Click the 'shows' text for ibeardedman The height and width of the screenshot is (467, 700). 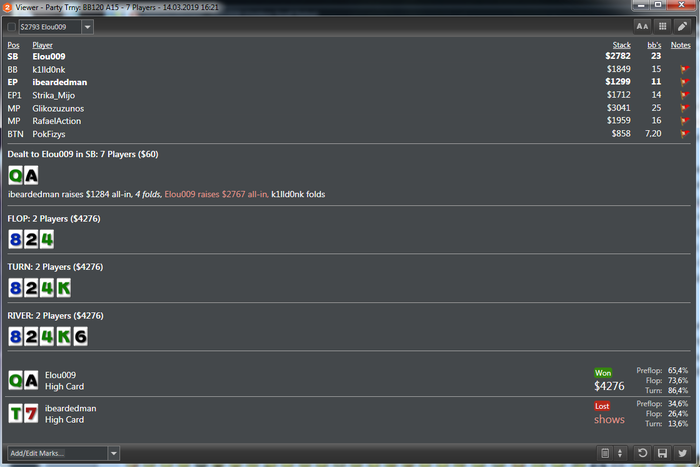click(609, 420)
